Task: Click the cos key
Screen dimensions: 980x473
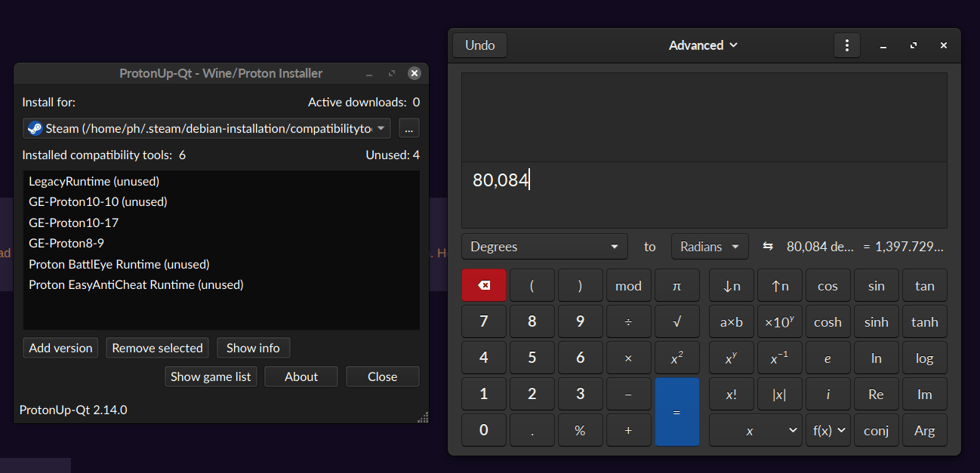Action: pyautogui.click(x=828, y=285)
